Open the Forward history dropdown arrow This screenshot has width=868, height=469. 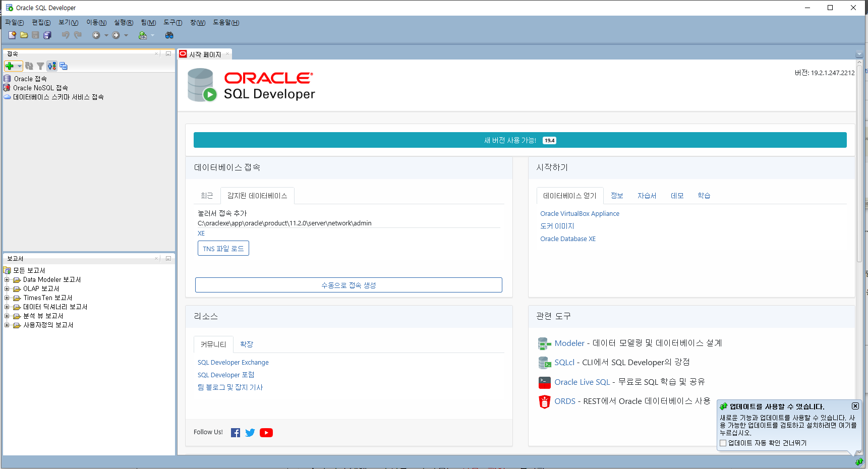pyautogui.click(x=126, y=35)
